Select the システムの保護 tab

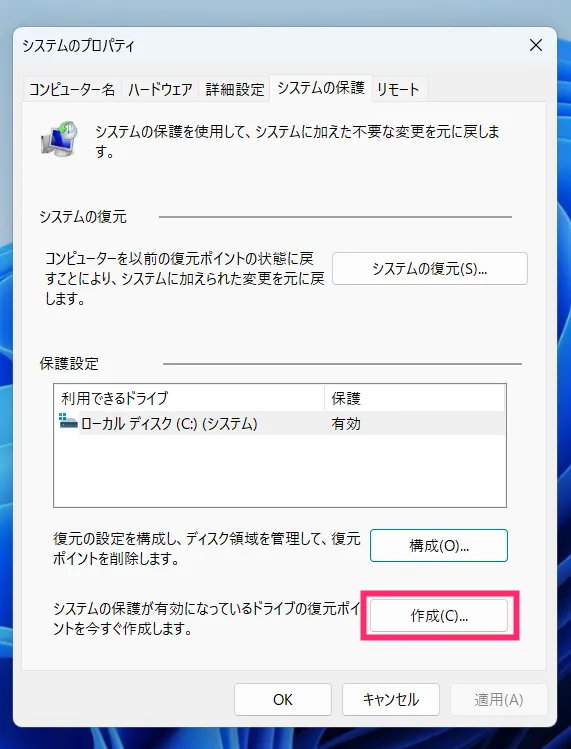pos(321,88)
